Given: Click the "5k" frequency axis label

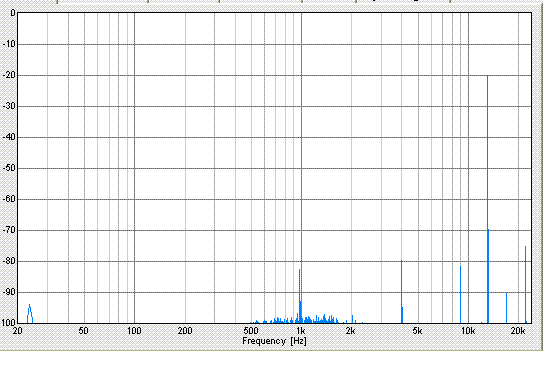Looking at the screenshot, I should pos(418,331).
